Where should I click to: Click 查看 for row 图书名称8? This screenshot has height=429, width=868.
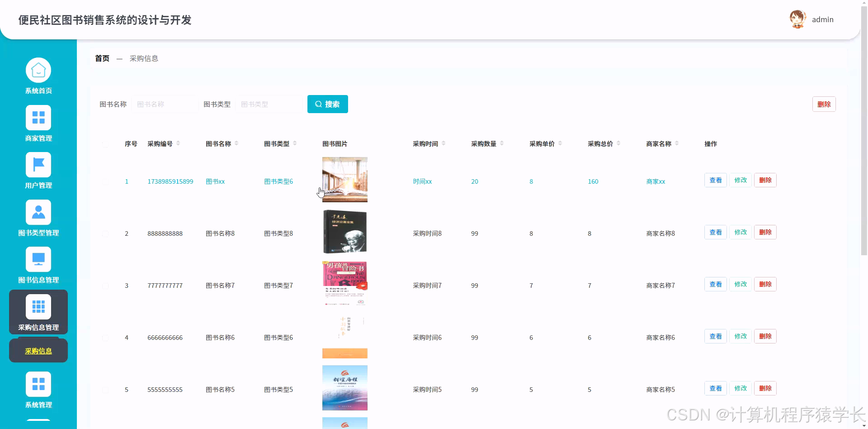click(716, 232)
